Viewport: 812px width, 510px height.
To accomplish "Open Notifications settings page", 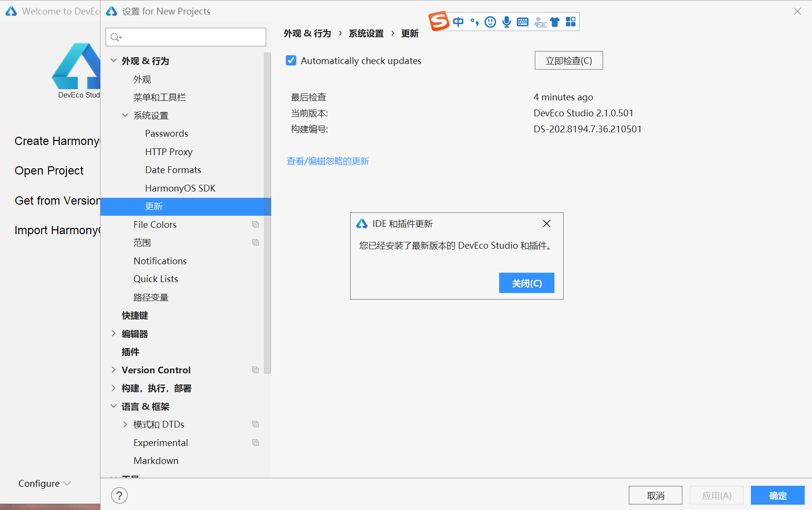I will click(160, 261).
